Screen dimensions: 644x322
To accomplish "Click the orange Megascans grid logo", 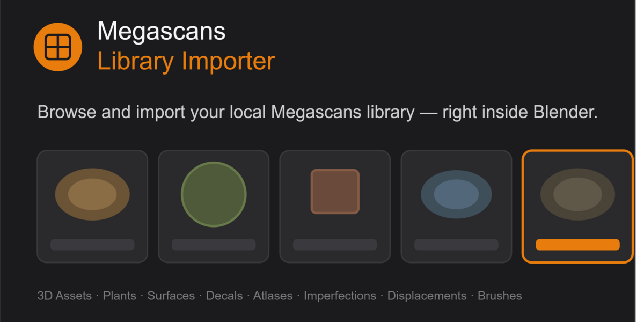I will 57,47.
